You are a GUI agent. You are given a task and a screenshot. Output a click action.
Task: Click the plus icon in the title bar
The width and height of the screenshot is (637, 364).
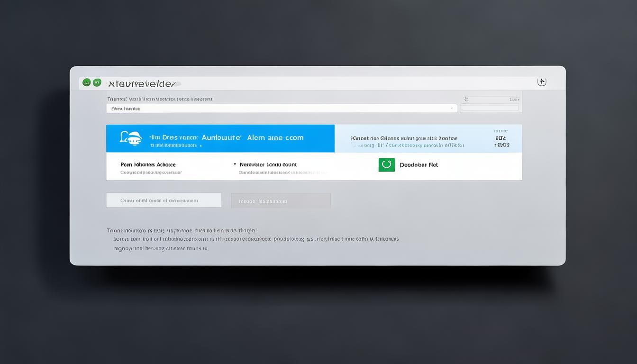tap(542, 82)
